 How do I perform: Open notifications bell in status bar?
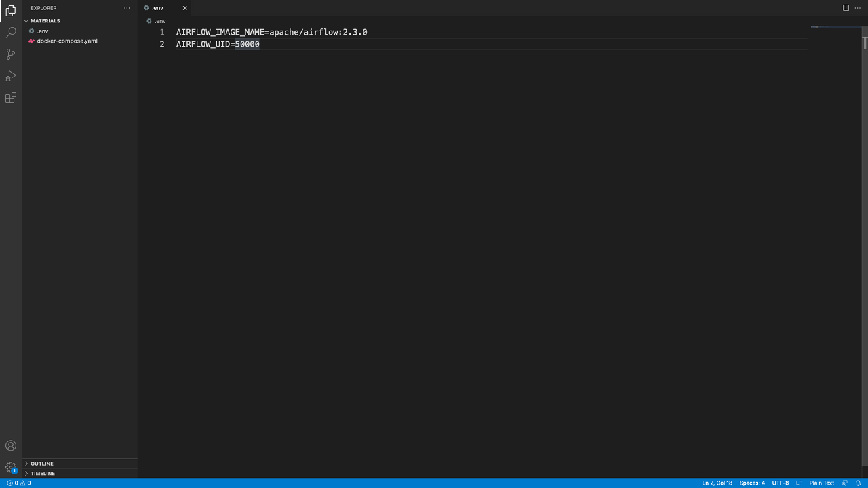click(x=858, y=483)
